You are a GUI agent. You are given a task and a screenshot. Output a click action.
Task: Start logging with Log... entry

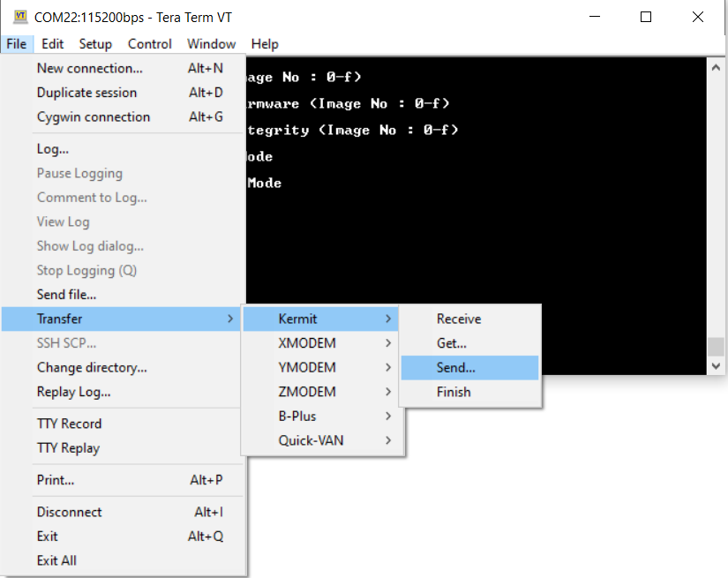click(x=53, y=149)
